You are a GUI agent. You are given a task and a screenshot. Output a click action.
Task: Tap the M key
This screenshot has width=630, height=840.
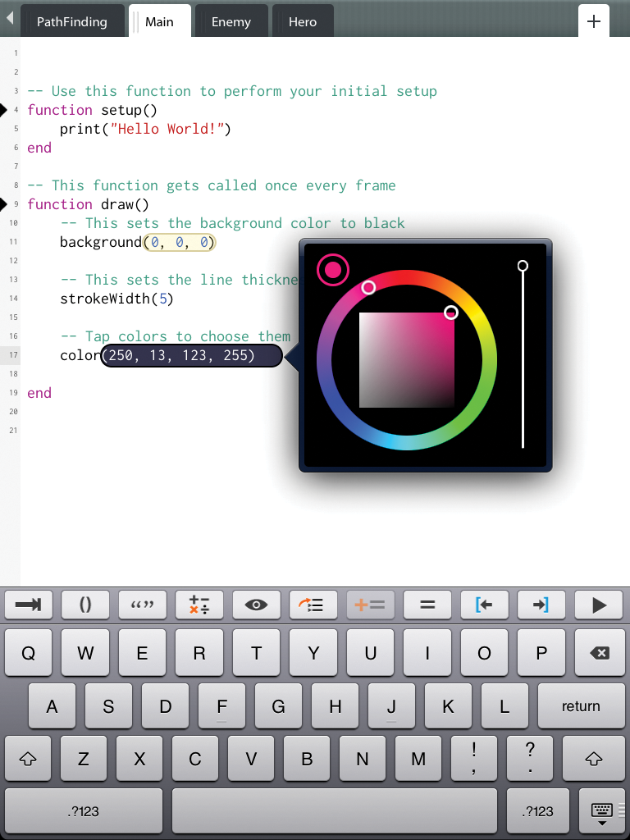point(418,759)
